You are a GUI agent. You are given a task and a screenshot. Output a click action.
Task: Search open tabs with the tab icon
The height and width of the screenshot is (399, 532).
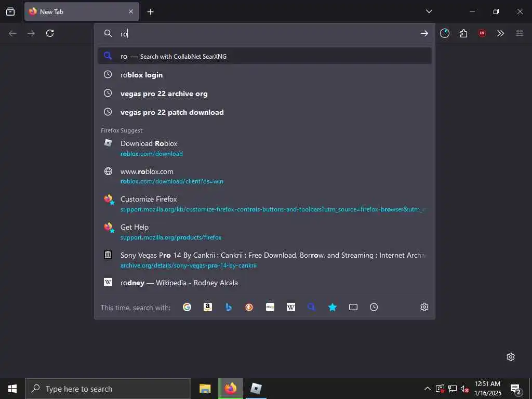pyautogui.click(x=353, y=307)
